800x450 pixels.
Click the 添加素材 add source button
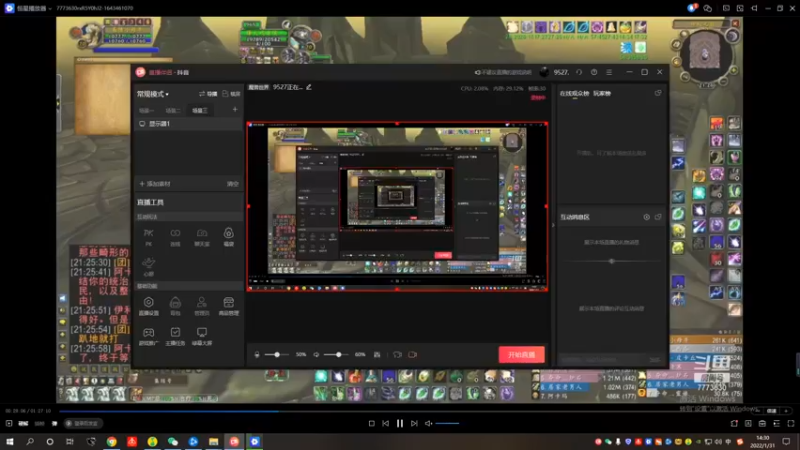(x=155, y=184)
